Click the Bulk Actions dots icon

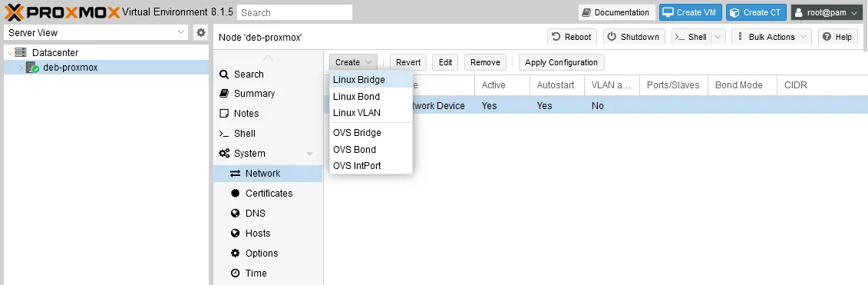coord(740,37)
